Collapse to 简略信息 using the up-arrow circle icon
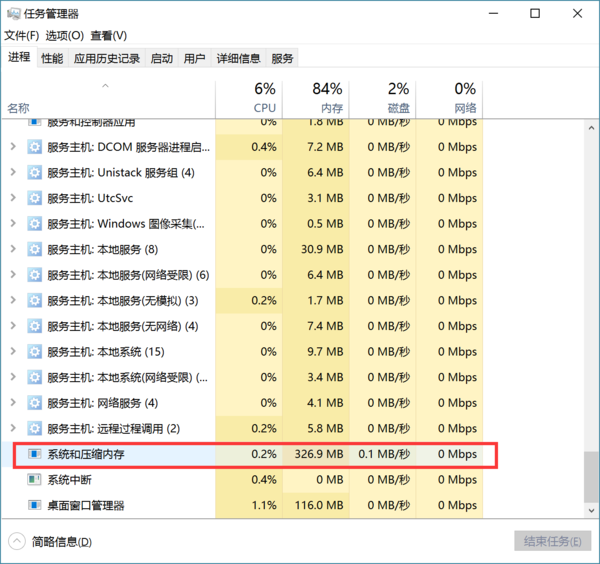 [x=16, y=541]
